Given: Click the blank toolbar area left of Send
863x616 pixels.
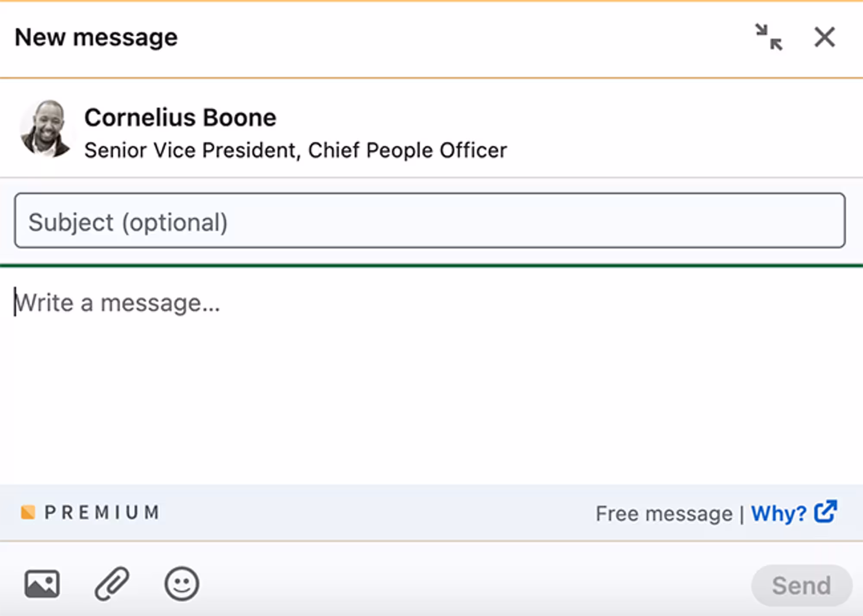Looking at the screenshot, I should pyautogui.click(x=475, y=584).
